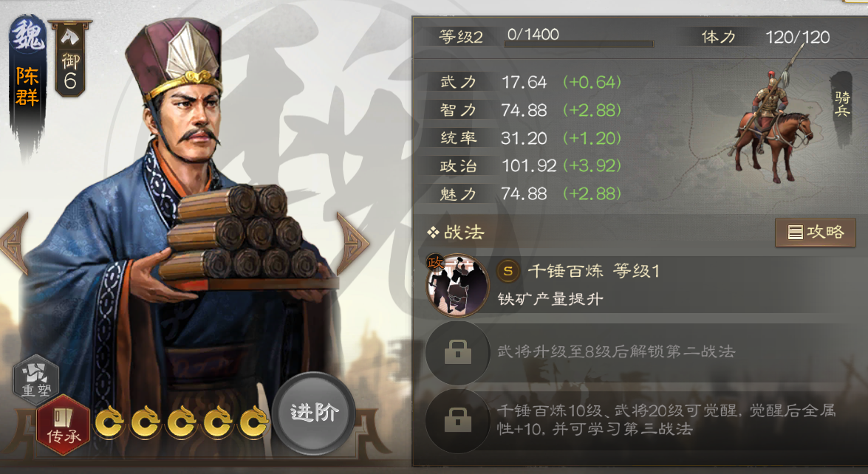Click the third skill awakening lock icon
The height and width of the screenshot is (474, 868).
[x=457, y=420]
